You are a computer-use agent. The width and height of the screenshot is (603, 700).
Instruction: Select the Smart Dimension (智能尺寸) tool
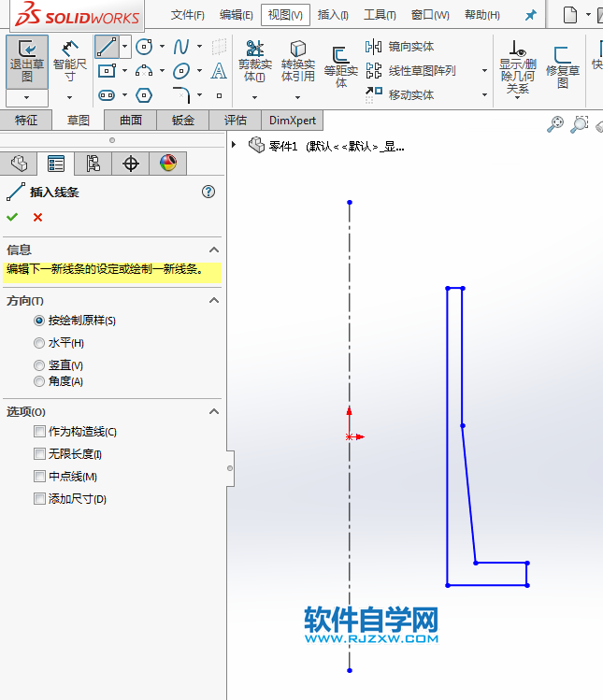coord(70,62)
